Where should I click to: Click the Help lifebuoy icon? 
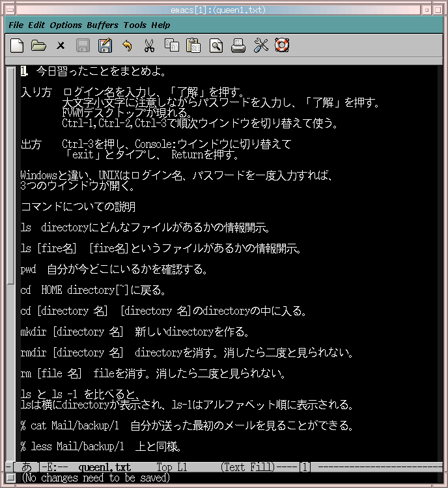click(282, 46)
